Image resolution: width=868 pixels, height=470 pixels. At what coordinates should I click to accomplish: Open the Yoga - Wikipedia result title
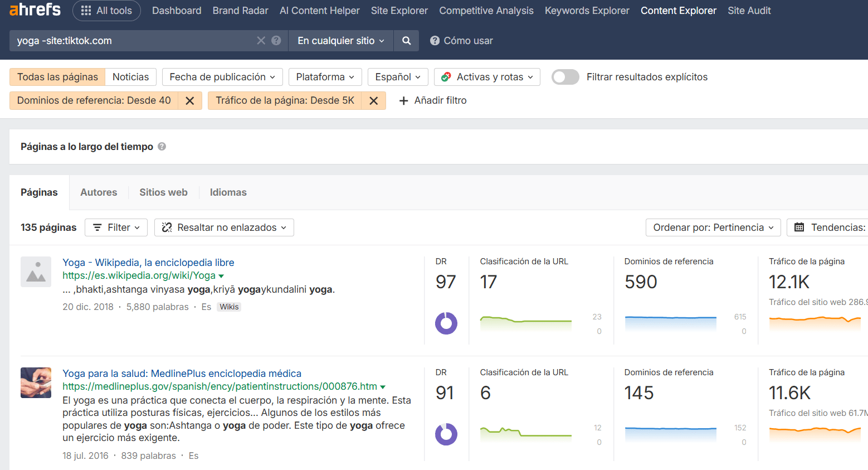(x=148, y=263)
